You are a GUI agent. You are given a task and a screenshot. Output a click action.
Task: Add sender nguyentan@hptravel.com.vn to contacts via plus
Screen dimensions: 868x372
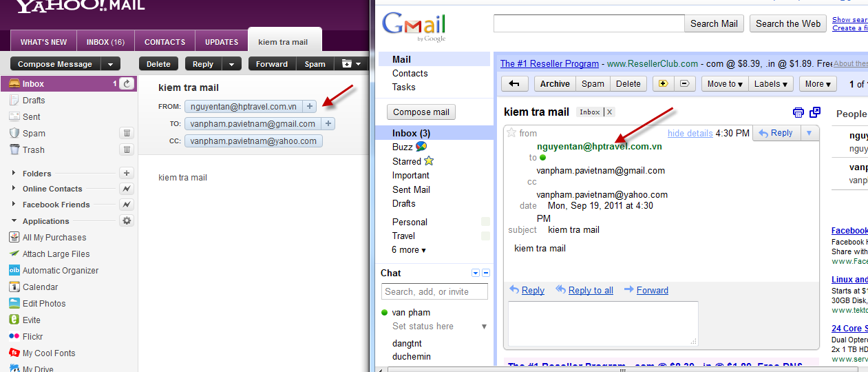[x=310, y=106]
